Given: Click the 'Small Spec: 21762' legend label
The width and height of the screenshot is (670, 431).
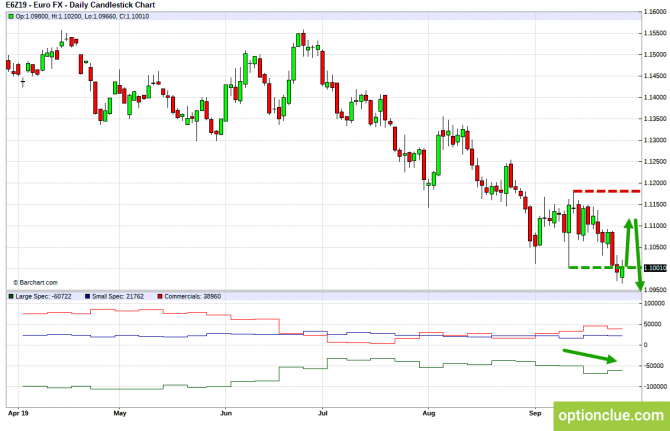Looking at the screenshot, I should click(118, 296).
